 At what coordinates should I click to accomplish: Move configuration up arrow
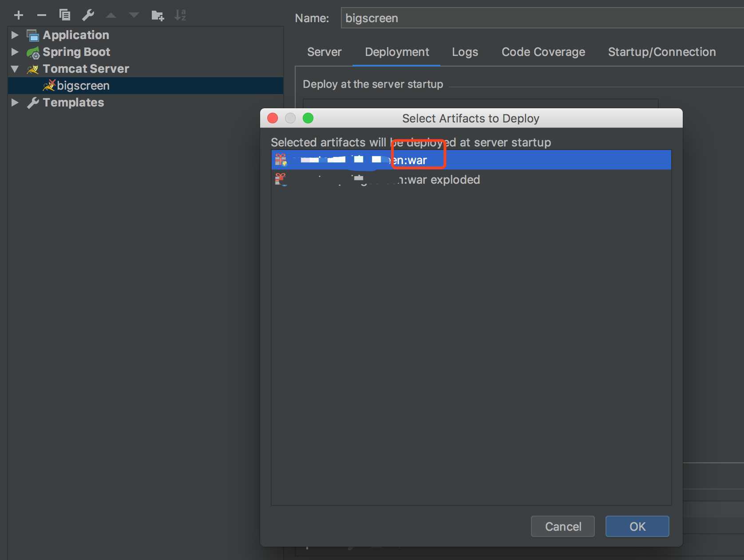tap(111, 15)
